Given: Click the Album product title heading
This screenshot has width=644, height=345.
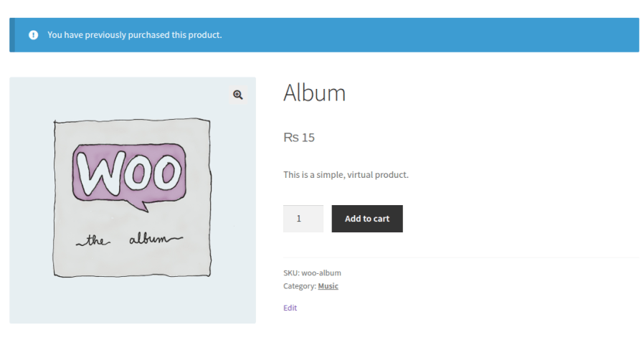Looking at the screenshot, I should pos(314,93).
